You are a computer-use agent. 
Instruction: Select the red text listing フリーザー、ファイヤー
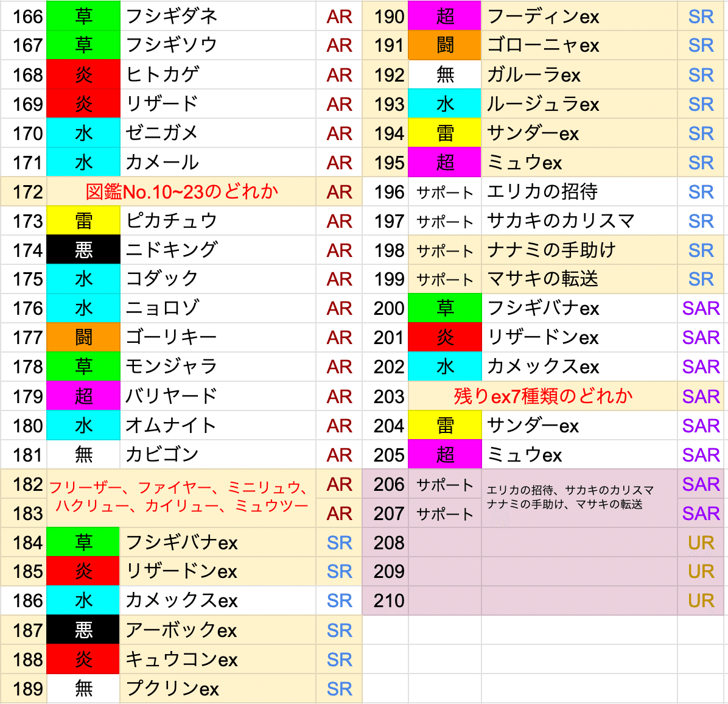coord(179,496)
